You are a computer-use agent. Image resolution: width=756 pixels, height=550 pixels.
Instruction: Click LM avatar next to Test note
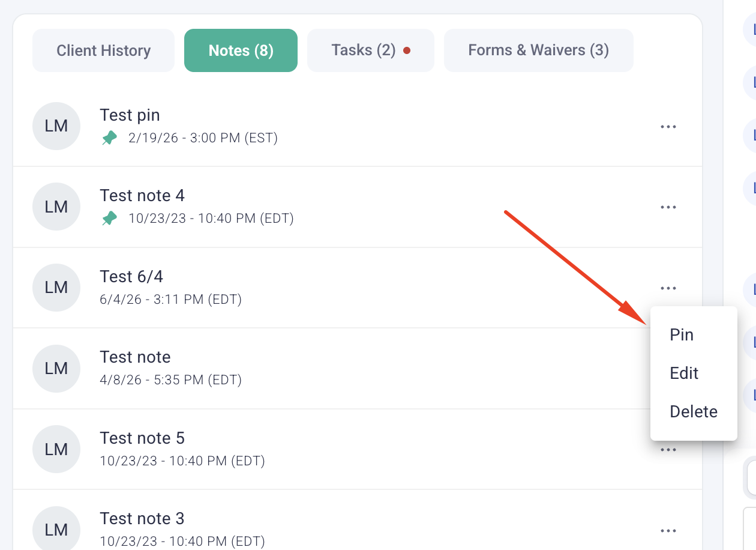[x=56, y=369]
